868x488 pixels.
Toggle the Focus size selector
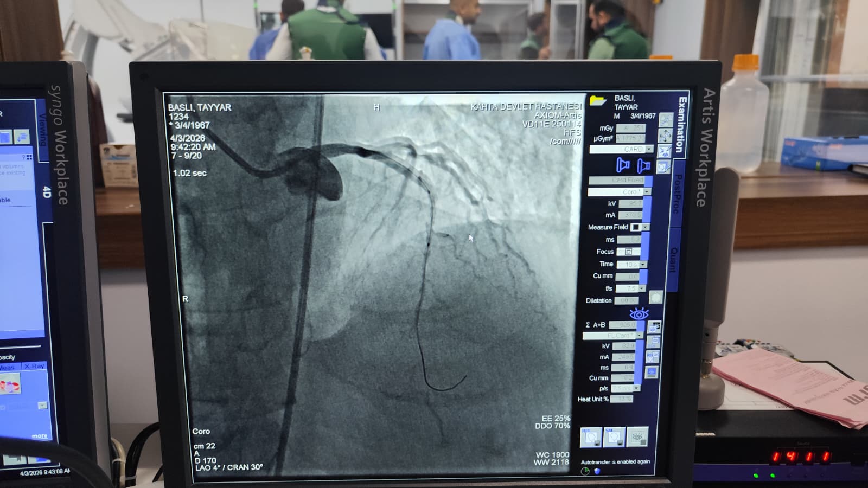628,252
